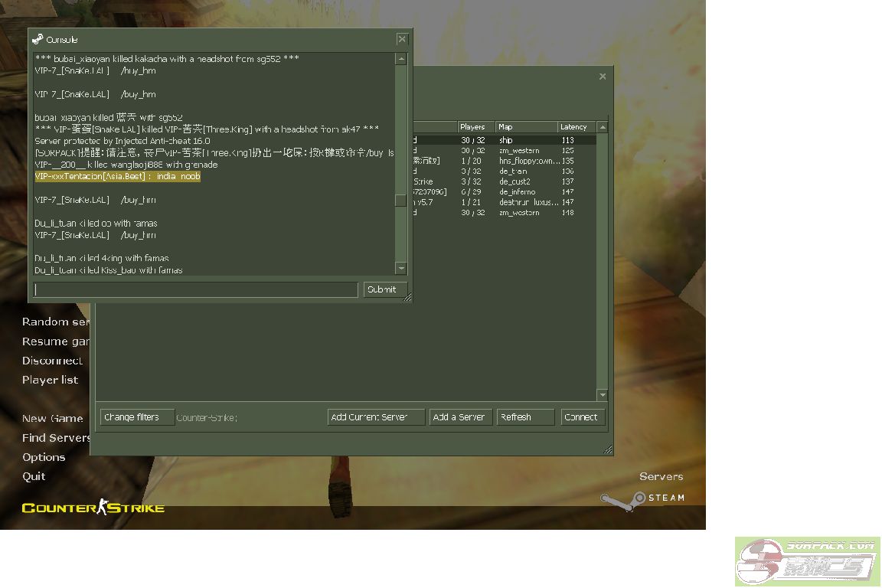Sort servers by Latency column
882x588 pixels.
pos(576,127)
